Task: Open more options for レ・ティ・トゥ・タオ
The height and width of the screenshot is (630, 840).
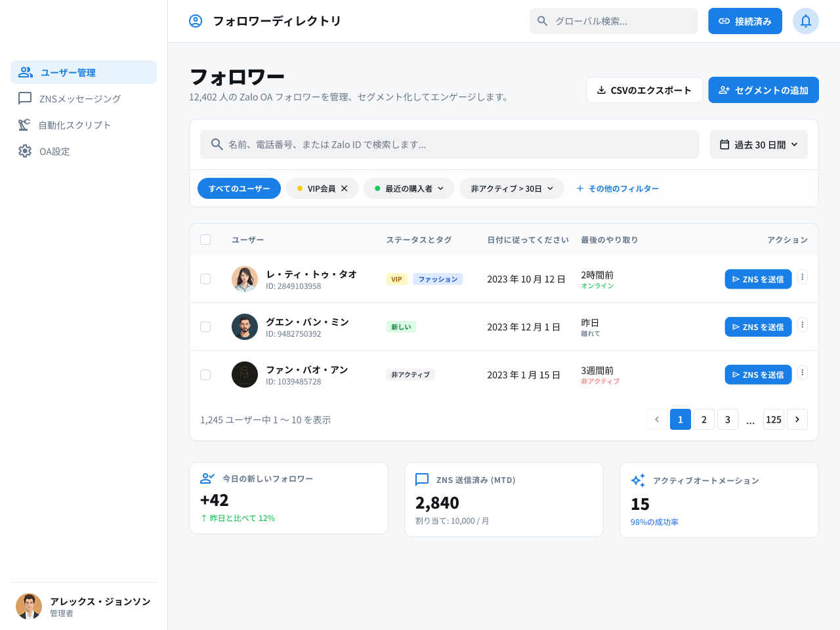Action: pos(802,277)
